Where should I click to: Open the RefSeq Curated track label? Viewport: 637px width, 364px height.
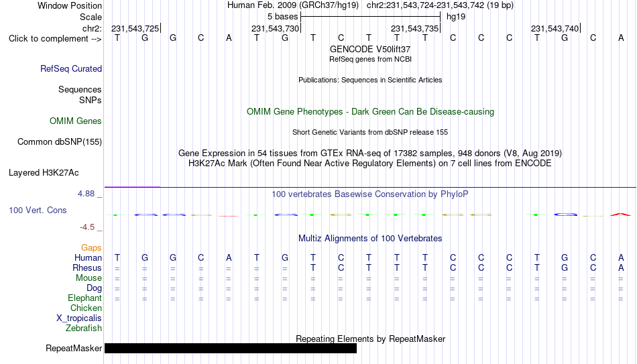71,68
